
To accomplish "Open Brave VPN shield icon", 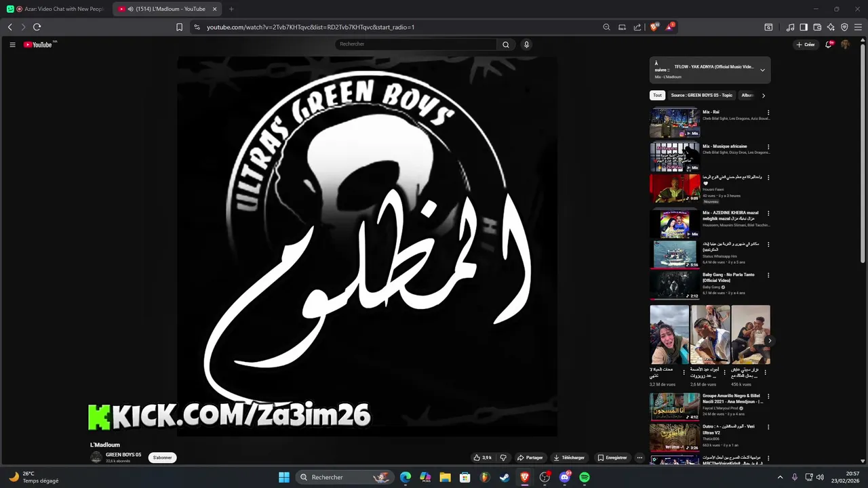I will (x=844, y=27).
